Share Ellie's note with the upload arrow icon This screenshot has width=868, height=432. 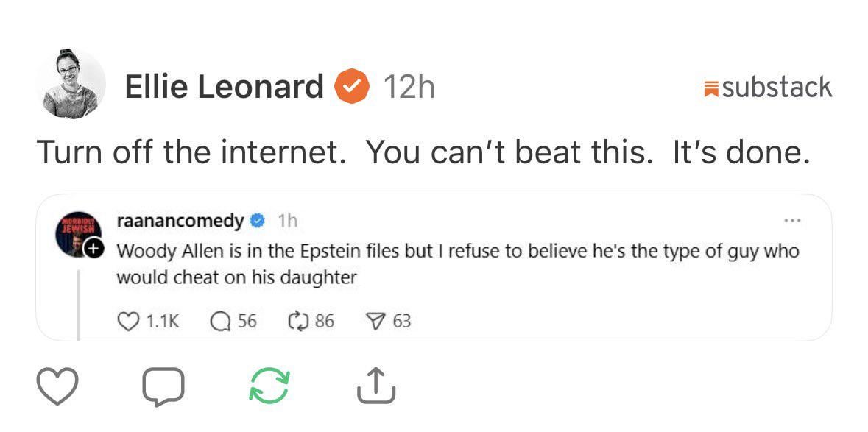[x=376, y=386]
